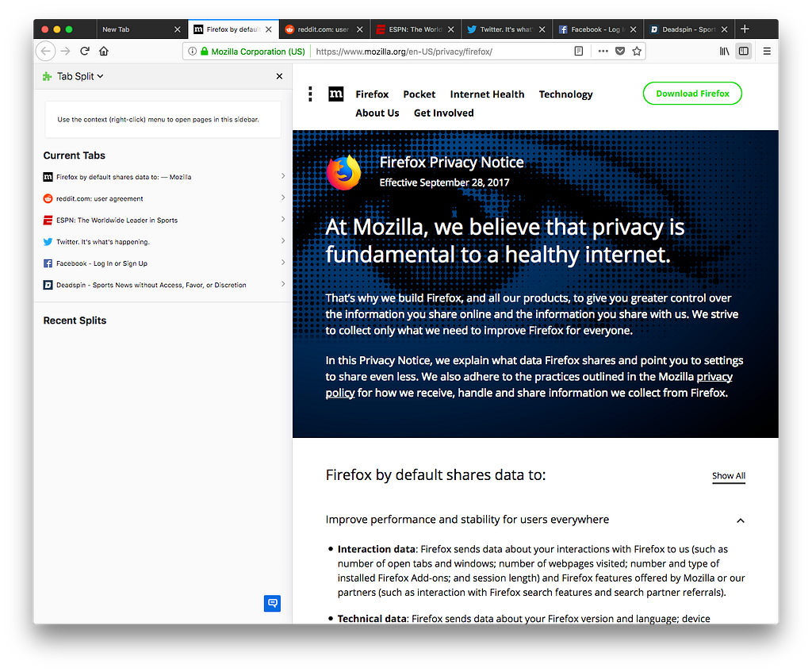812x672 pixels.
Task: Select Twitter entry in Current Tabs list
Action: point(163,242)
